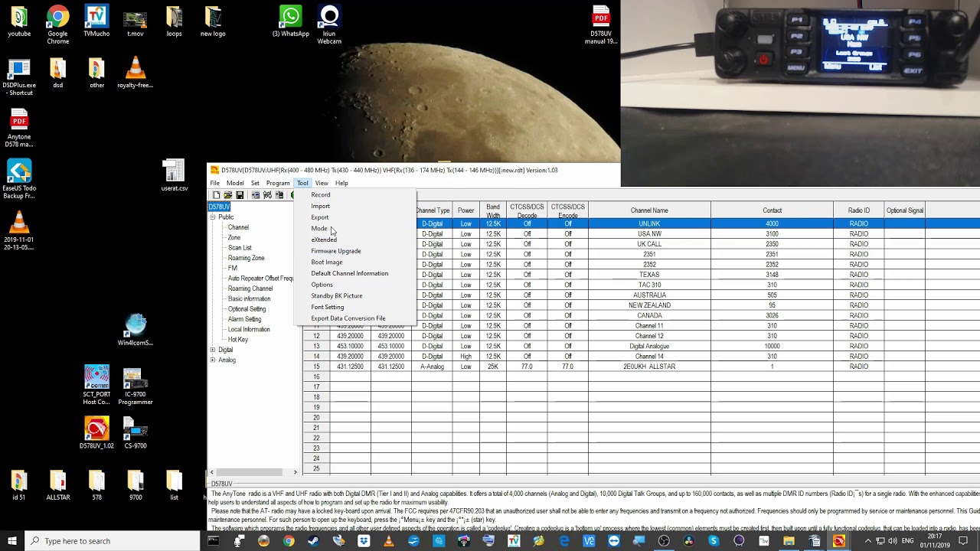Open the IC-9700 Programmer desktop icon

(x=135, y=386)
